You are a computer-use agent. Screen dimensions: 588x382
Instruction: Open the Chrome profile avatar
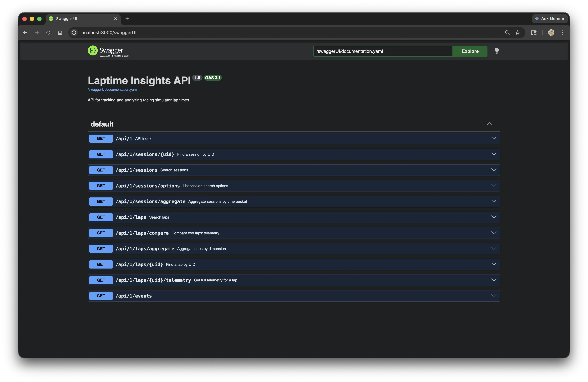[x=551, y=33]
